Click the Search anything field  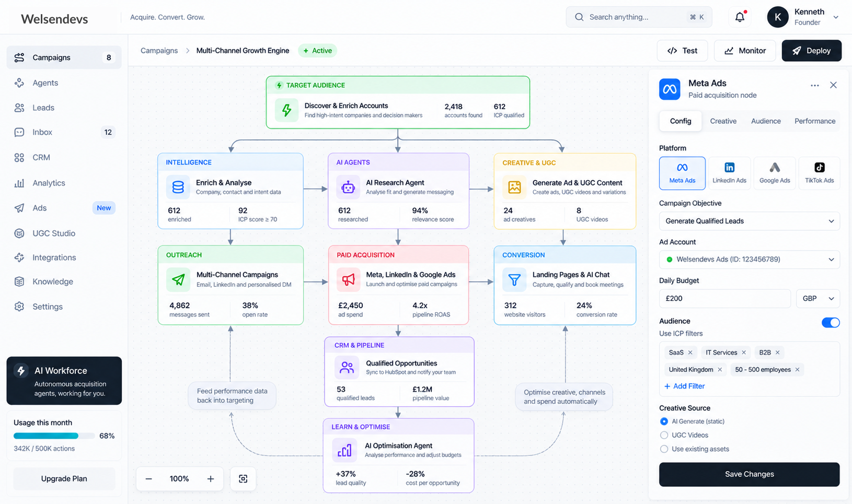[x=639, y=17]
